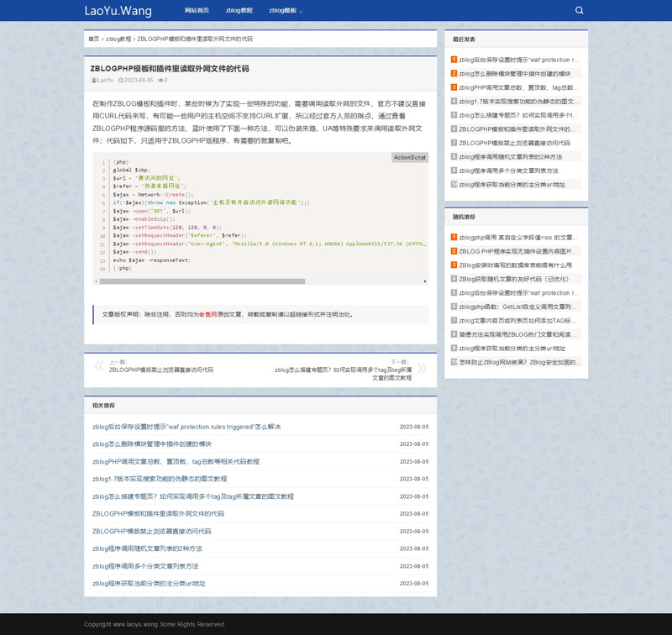Click the previous article double-chevron icon
The height and width of the screenshot is (635, 672).
coord(98,366)
